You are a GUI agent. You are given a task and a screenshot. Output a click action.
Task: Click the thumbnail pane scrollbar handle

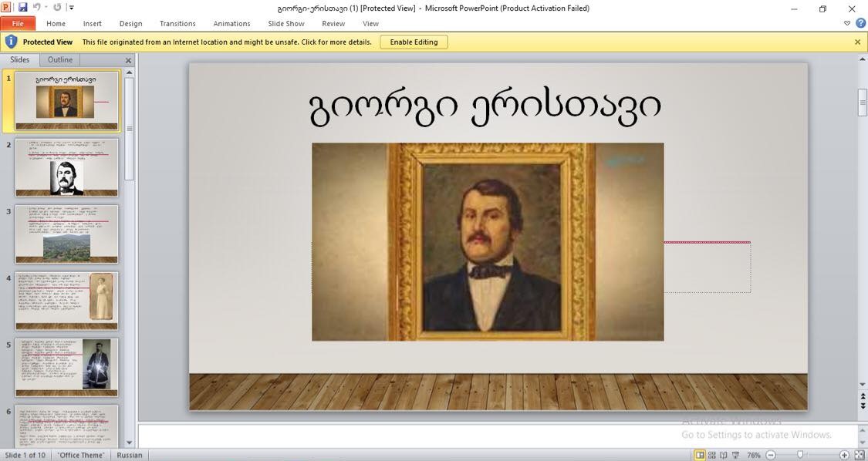(130, 129)
